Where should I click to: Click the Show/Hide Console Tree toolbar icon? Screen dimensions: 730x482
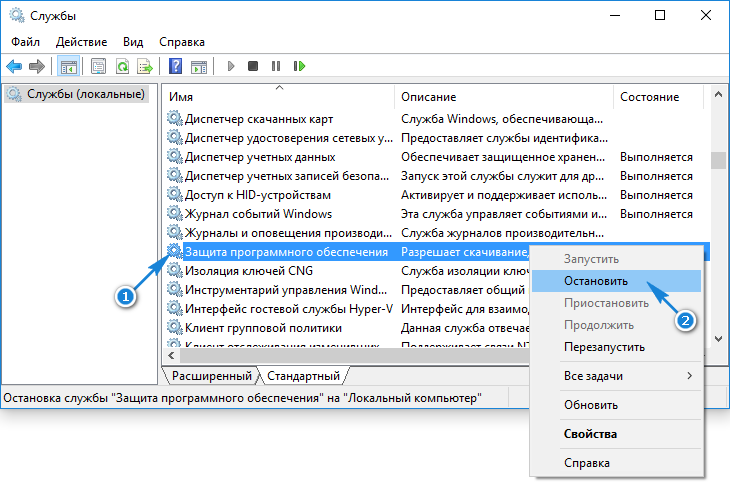pos(69,67)
